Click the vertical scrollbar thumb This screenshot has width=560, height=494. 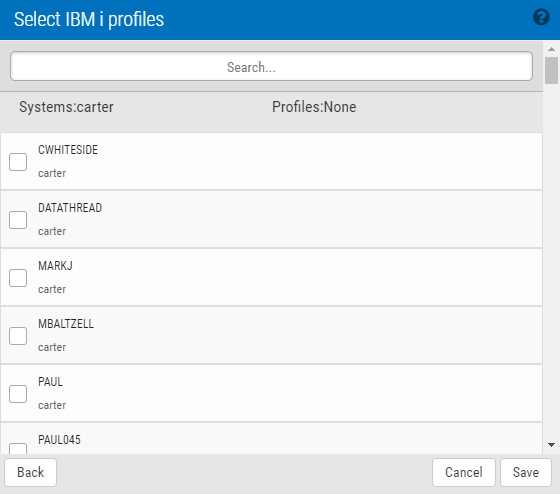point(551,70)
